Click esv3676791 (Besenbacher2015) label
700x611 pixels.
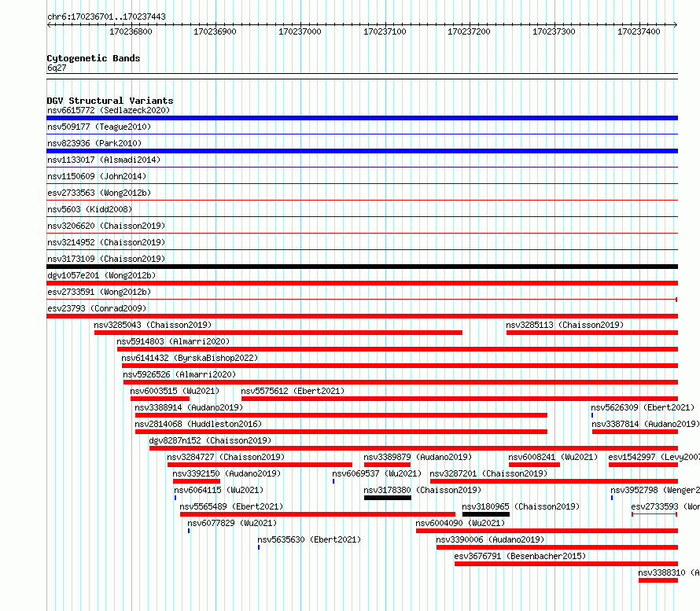(520, 556)
